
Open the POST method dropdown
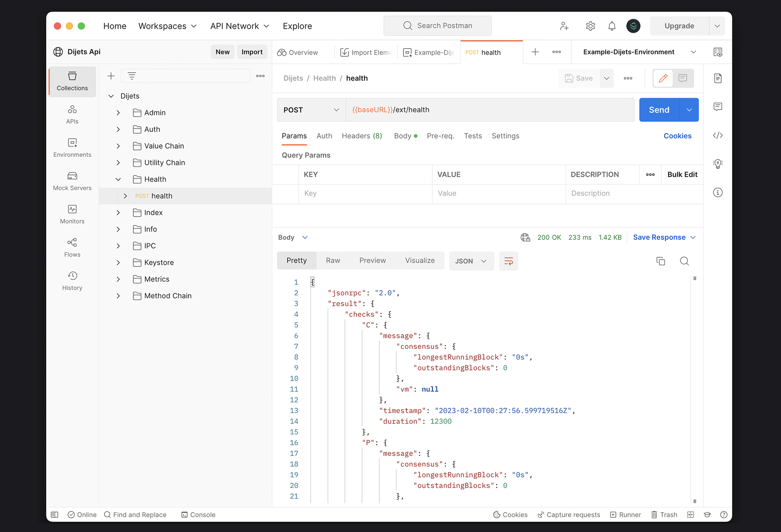click(x=311, y=110)
